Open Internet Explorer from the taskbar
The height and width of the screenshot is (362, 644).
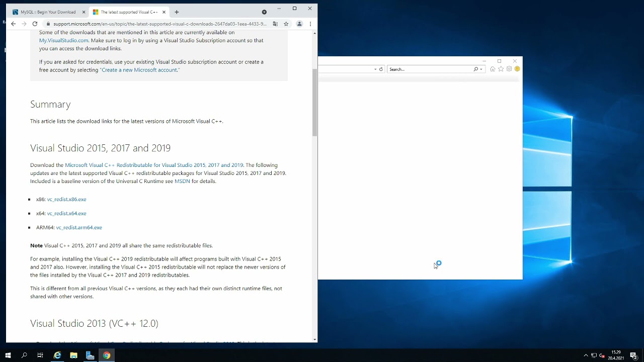[57, 355]
